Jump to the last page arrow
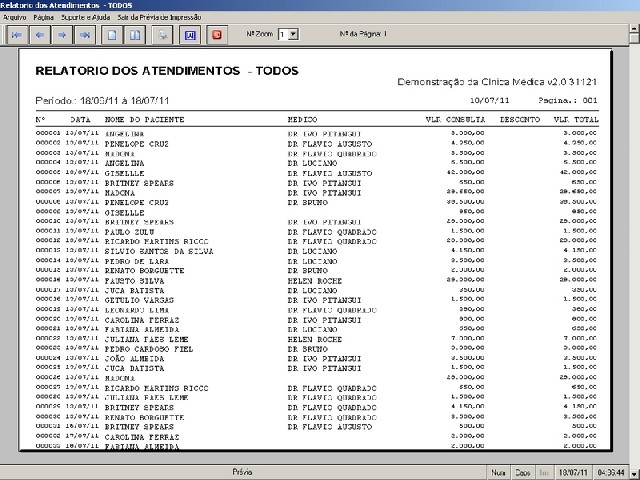Screen dimensions: 640x480 click(85, 35)
